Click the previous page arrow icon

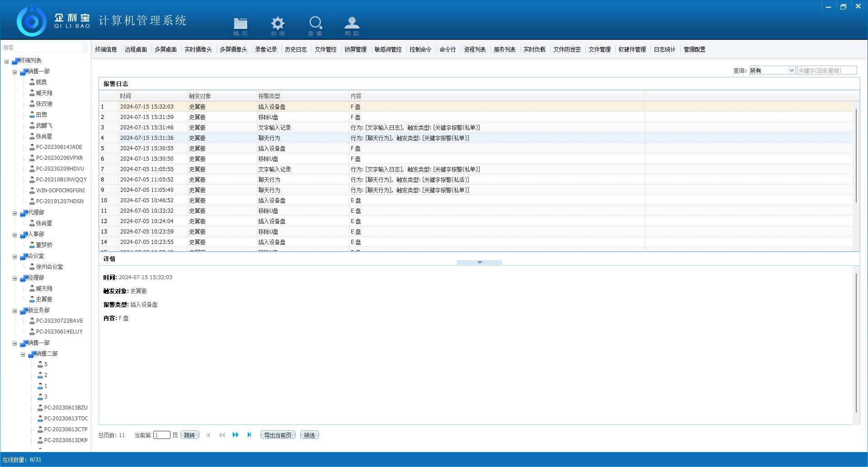[222, 435]
